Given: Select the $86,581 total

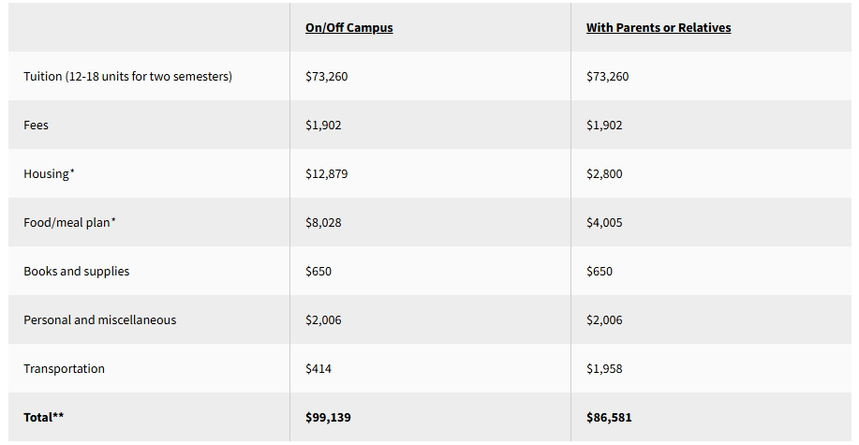Looking at the screenshot, I should pyautogui.click(x=609, y=417).
